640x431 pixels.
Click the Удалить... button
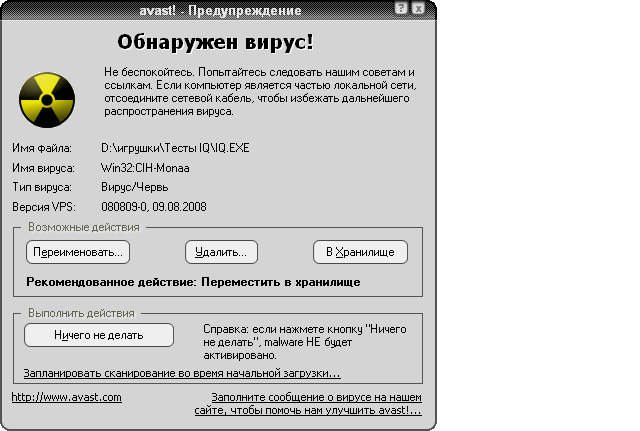pos(221,252)
